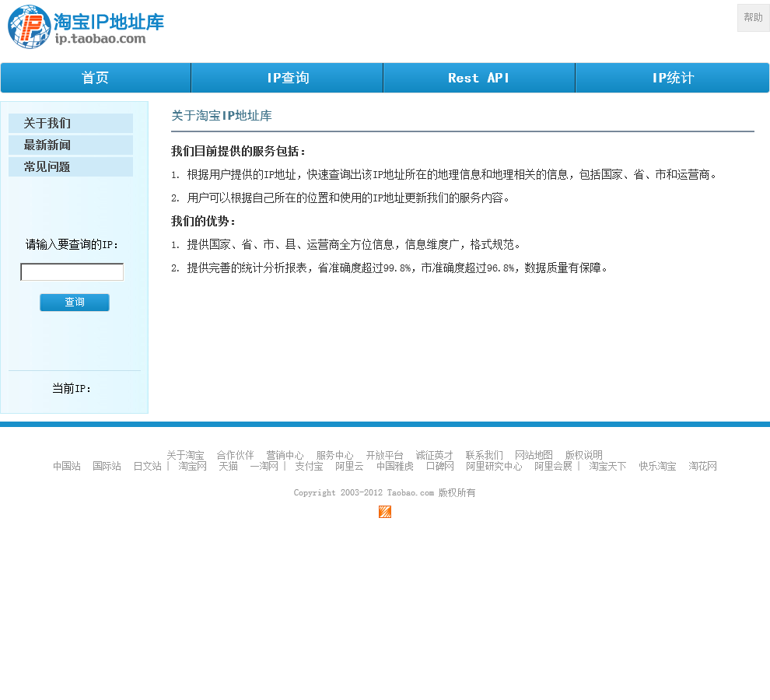The image size is (770, 700).
Task: Open the 营销中心 footer link
Action: click(x=285, y=455)
